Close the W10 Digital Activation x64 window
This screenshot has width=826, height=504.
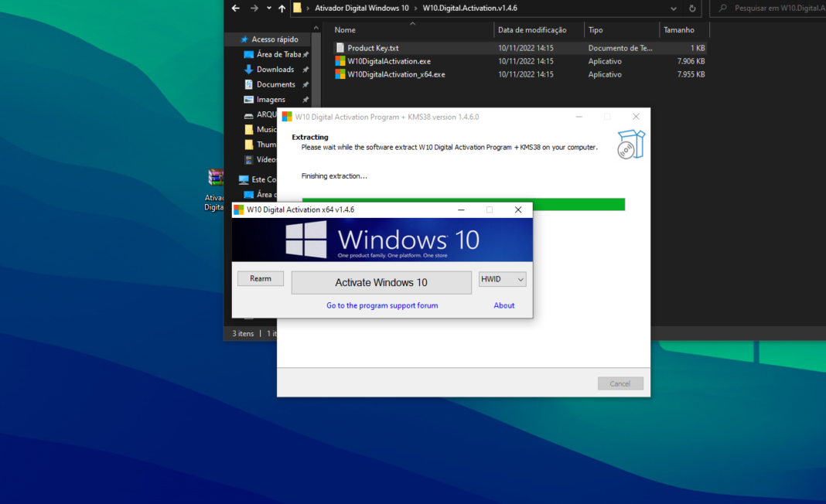pos(518,209)
